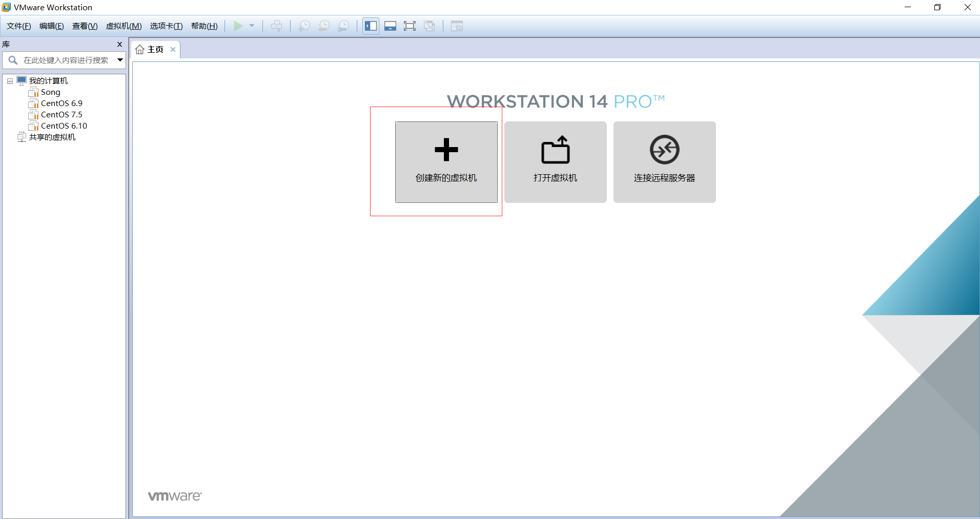Open the library search dropdown arrow
This screenshot has width=980, height=519.
[120, 60]
